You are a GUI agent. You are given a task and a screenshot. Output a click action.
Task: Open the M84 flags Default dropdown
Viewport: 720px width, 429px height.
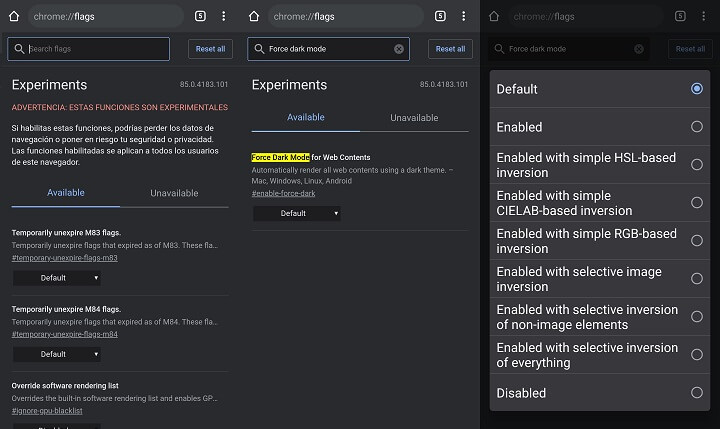(57, 354)
